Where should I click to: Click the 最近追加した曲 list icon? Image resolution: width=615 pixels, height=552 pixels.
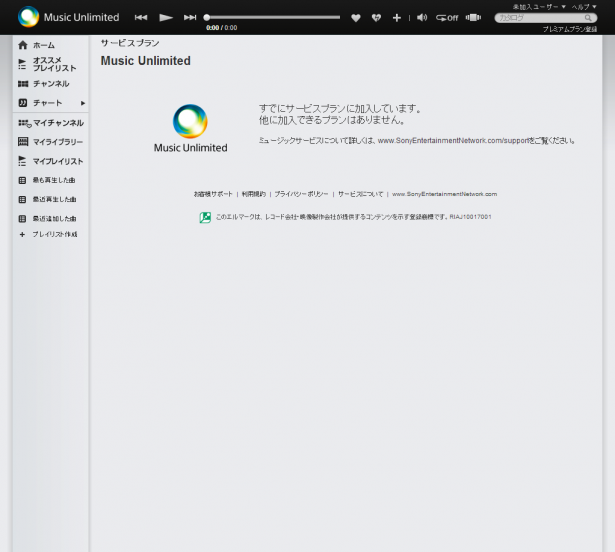click(22, 219)
